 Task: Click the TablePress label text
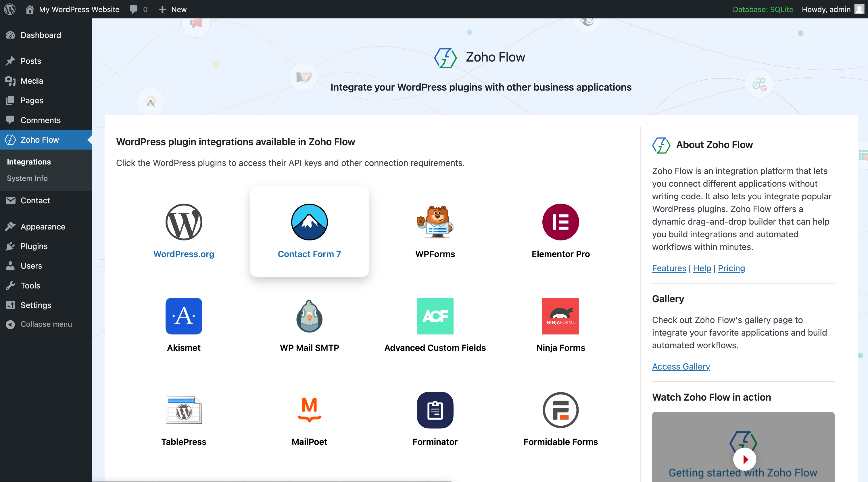pyautogui.click(x=184, y=442)
